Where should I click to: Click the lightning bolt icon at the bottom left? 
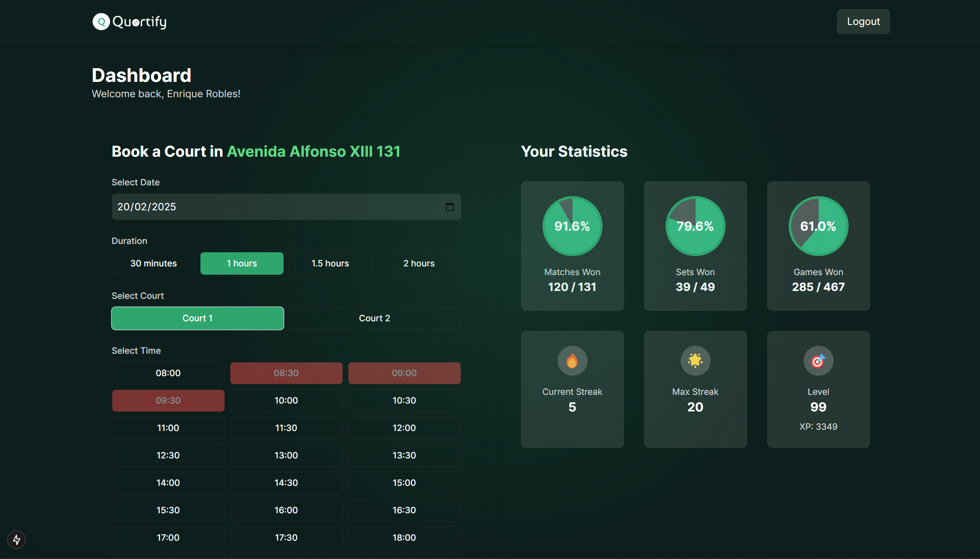[17, 539]
